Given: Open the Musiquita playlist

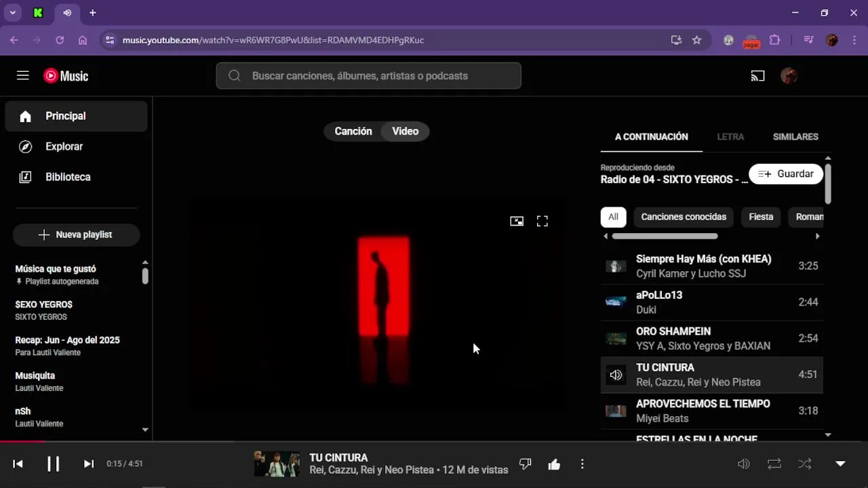Looking at the screenshot, I should 76,382.
